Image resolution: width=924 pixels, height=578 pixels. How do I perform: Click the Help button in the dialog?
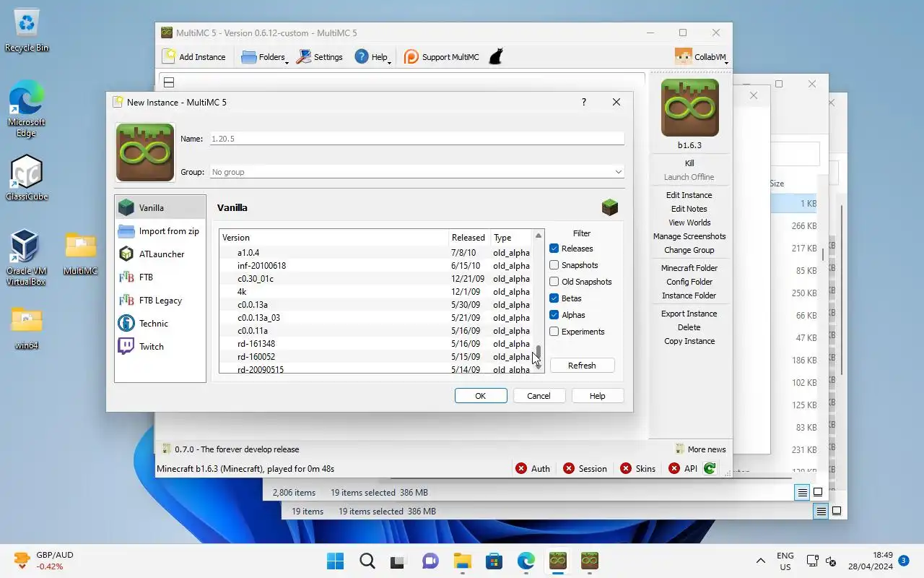tap(597, 396)
